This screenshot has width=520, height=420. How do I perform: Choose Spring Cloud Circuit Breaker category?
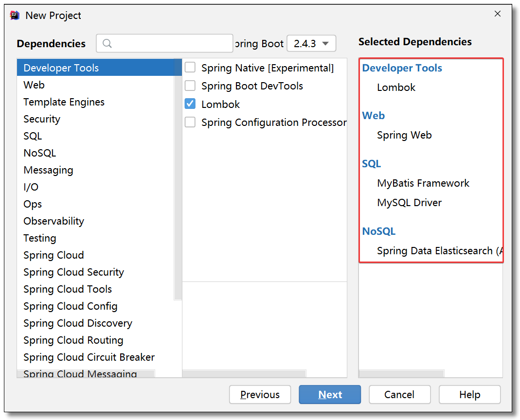pyautogui.click(x=95, y=357)
